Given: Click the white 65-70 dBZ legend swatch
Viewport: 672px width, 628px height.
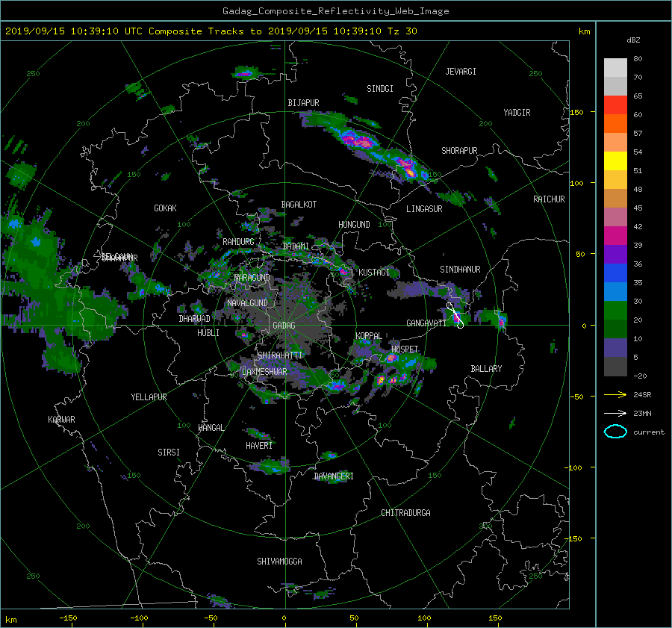Looking at the screenshot, I should tap(615, 86).
